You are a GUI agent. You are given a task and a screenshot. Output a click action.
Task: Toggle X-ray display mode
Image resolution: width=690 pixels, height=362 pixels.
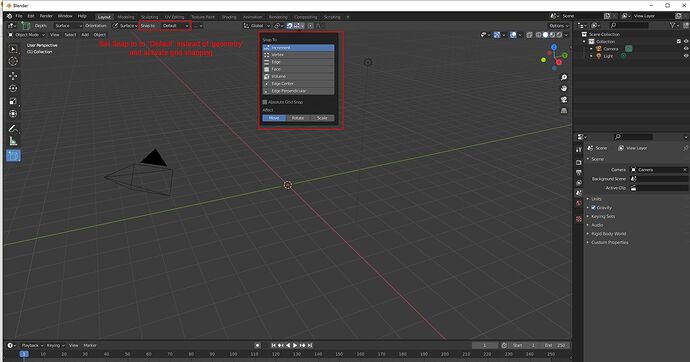tap(529, 35)
